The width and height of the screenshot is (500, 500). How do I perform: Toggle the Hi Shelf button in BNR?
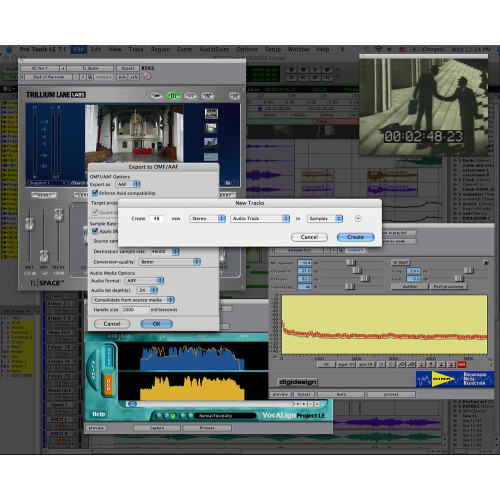click(x=401, y=262)
